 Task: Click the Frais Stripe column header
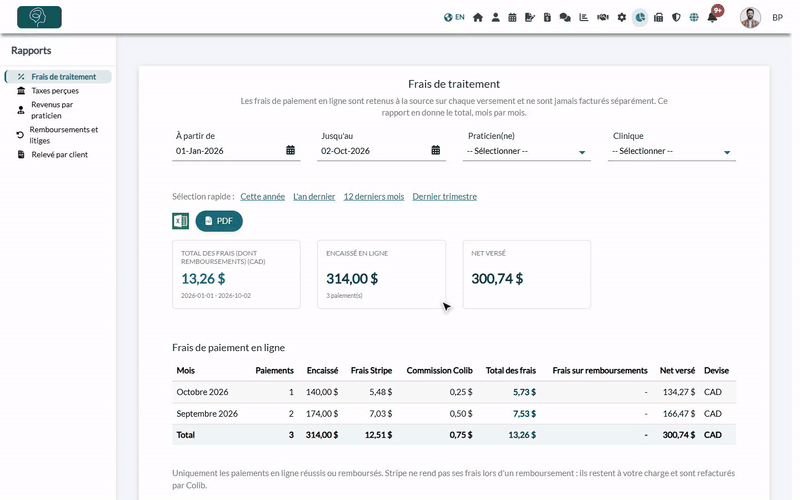(371, 370)
